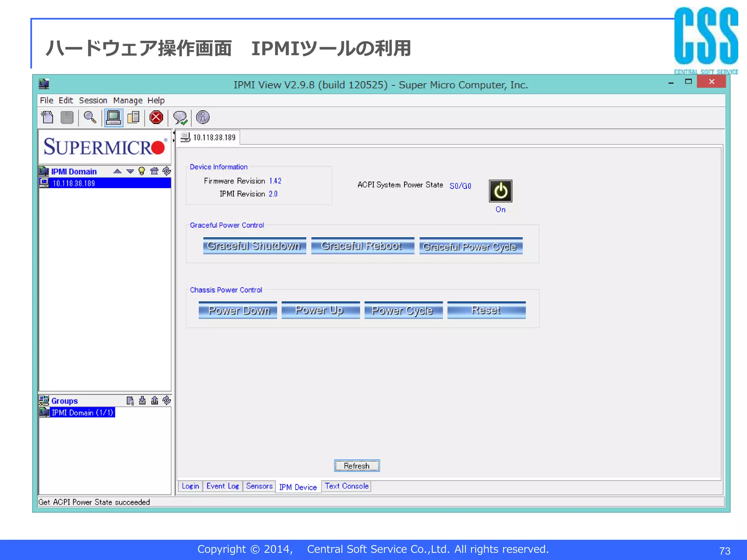This screenshot has width=747, height=560.
Task: Click the Graceful Shutdown button
Action: [254, 246]
